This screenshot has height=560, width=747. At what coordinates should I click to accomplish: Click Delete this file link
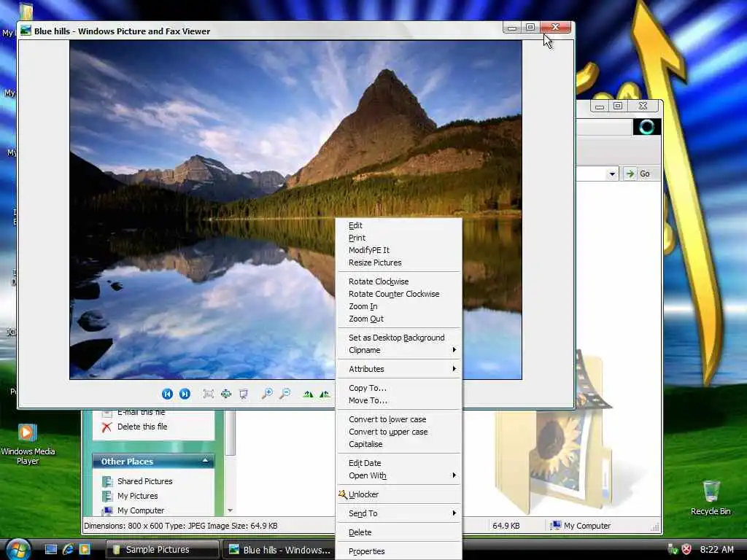[142, 427]
